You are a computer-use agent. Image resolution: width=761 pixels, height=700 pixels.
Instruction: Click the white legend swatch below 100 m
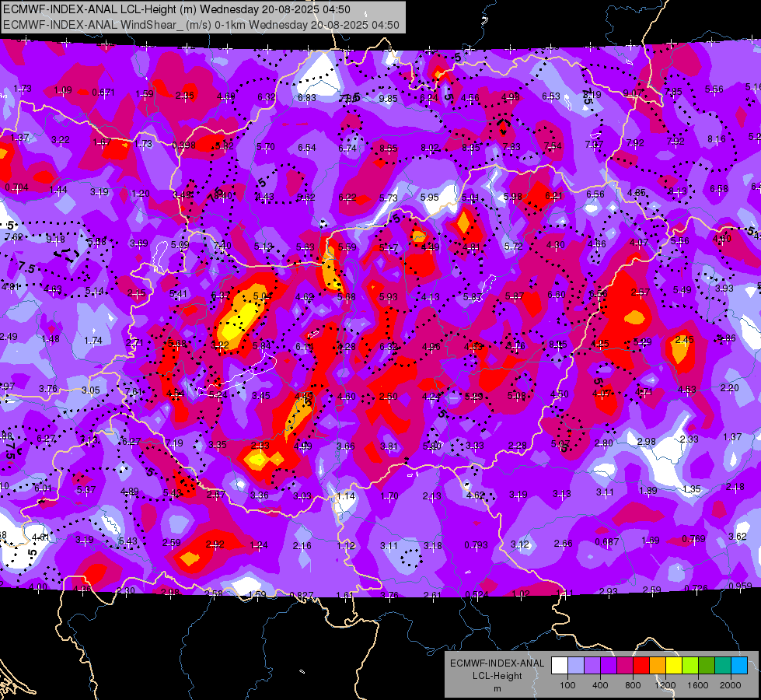pyautogui.click(x=559, y=666)
